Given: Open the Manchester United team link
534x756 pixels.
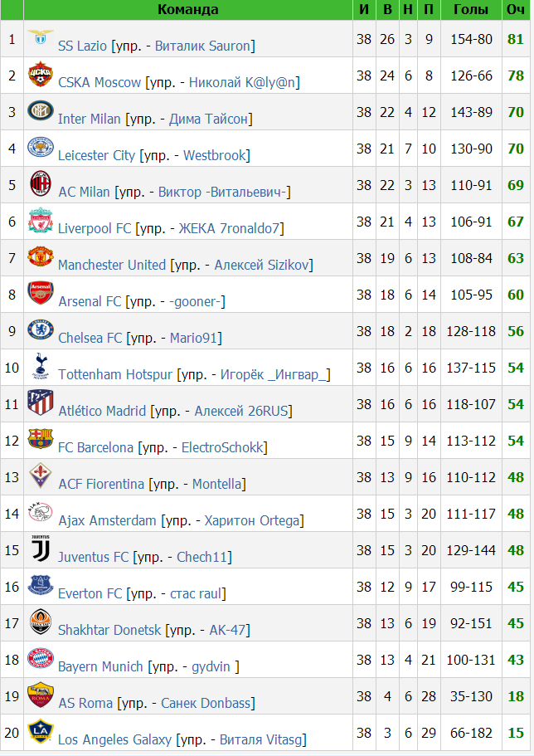Looking at the screenshot, I should click(112, 266).
